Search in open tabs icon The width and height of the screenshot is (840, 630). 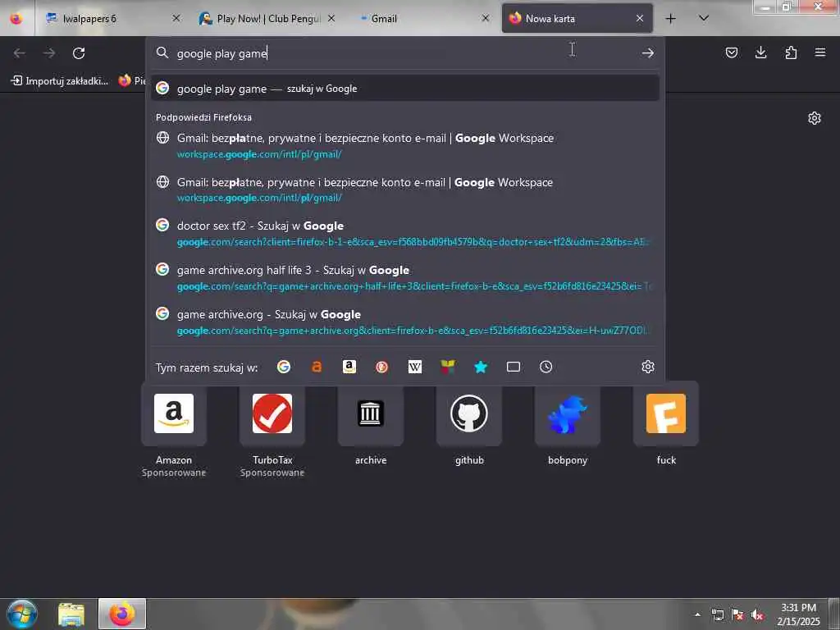[x=514, y=367]
